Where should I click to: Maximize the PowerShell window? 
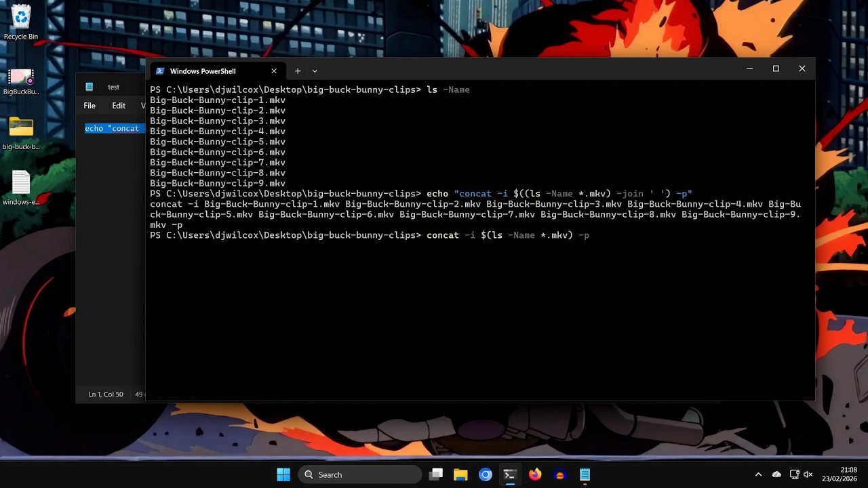(776, 68)
